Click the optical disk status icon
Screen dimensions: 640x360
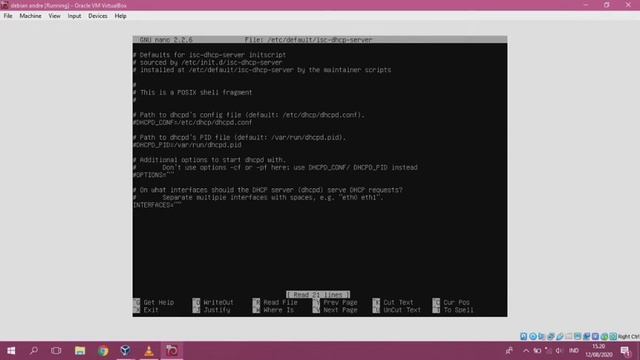533,336
